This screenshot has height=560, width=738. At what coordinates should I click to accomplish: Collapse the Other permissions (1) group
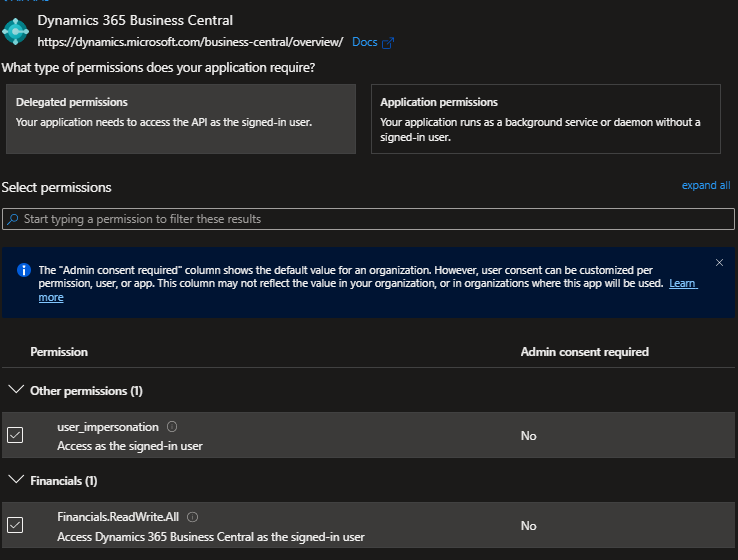coord(16,390)
